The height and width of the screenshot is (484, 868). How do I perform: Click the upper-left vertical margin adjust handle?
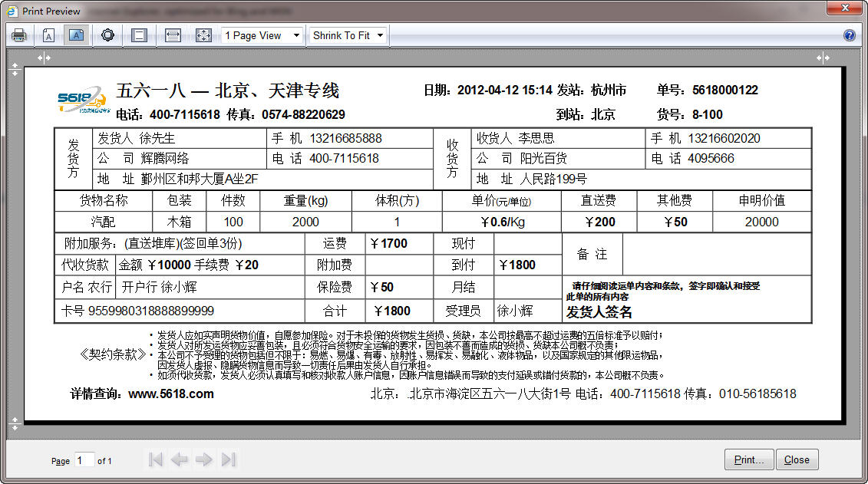tap(14, 69)
